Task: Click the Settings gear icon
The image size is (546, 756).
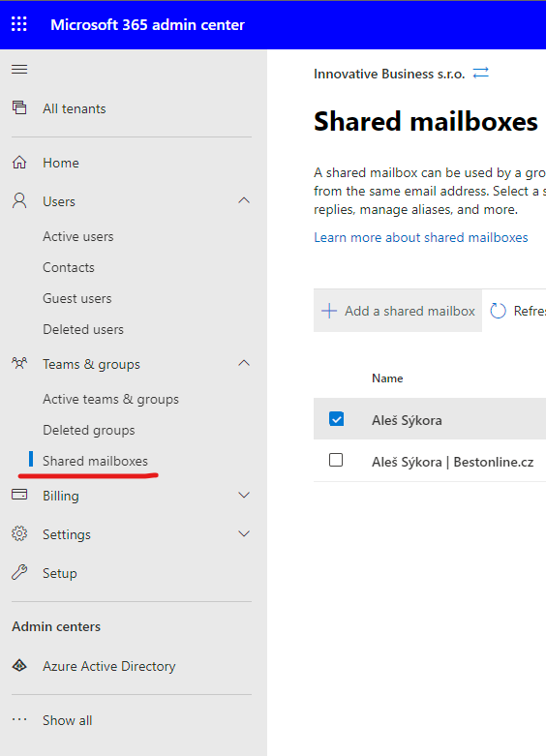Action: (x=19, y=533)
